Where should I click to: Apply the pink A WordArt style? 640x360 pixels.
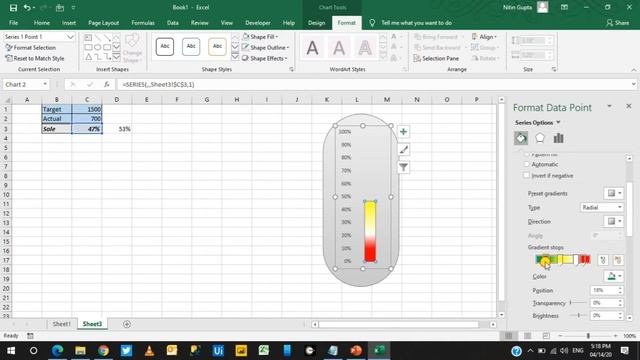coord(339,48)
